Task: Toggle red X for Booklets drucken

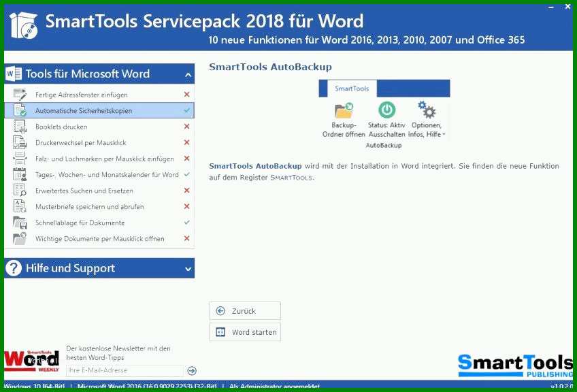Action: pyautogui.click(x=186, y=127)
